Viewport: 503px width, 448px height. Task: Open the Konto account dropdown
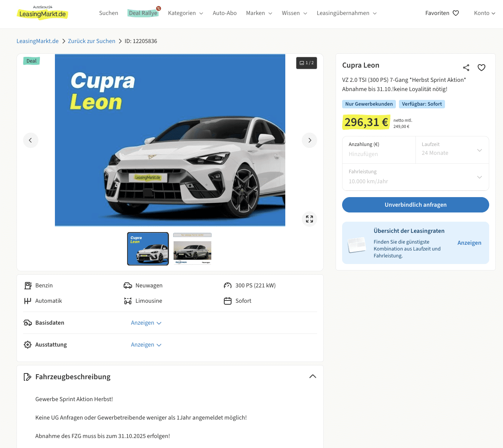[x=485, y=13]
